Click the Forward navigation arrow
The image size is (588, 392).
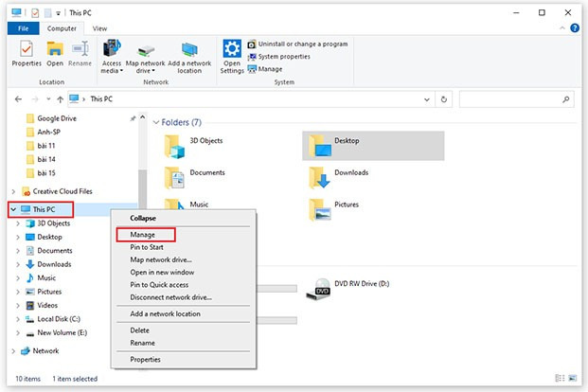[35, 99]
